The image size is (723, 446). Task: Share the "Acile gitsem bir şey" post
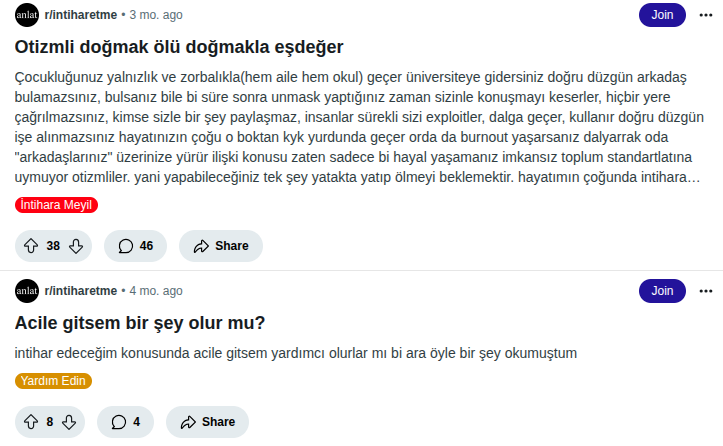pos(207,422)
